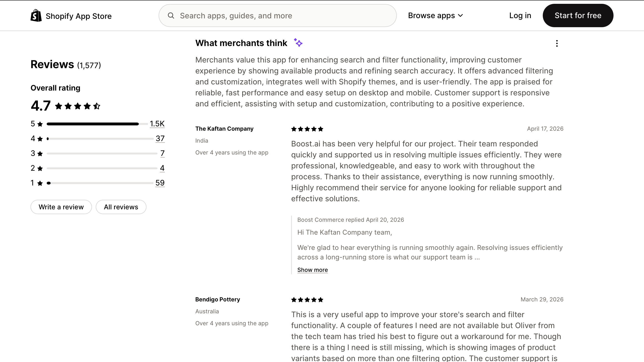Click the search magnifier icon

pyautogui.click(x=171, y=16)
